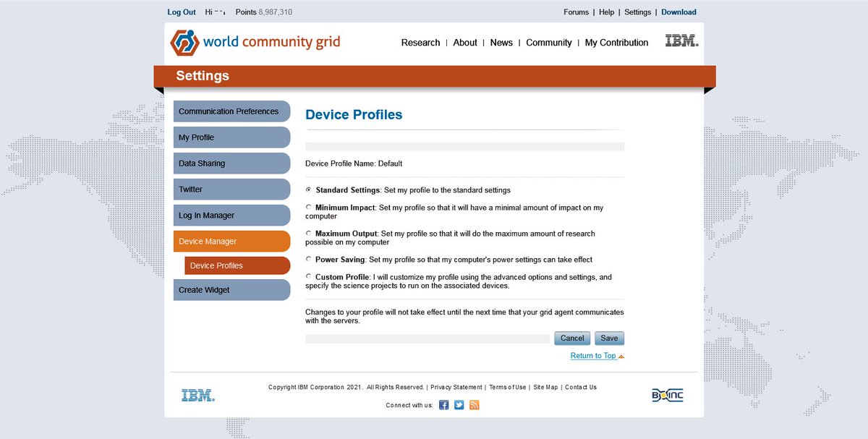Open the My Contribution menu
The image size is (868, 439).
(x=616, y=43)
